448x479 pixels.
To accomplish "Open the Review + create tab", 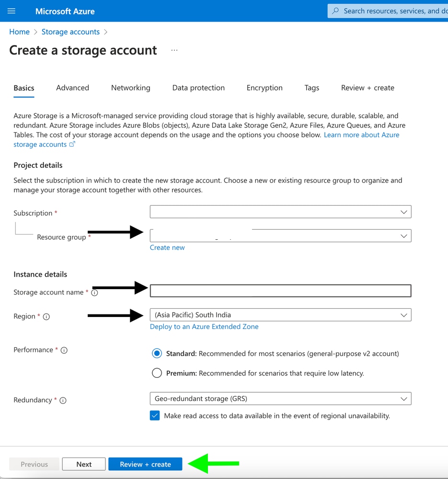I will pyautogui.click(x=368, y=88).
